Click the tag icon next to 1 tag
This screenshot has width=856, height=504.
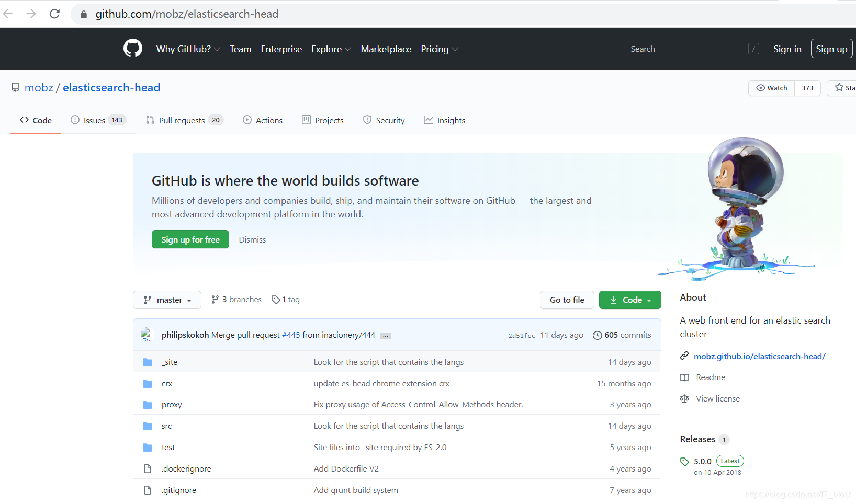click(276, 300)
